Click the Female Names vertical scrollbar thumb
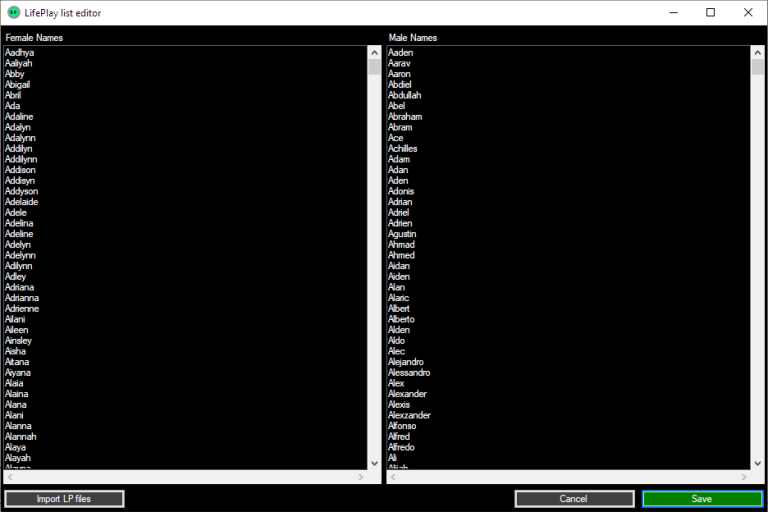 (374, 67)
